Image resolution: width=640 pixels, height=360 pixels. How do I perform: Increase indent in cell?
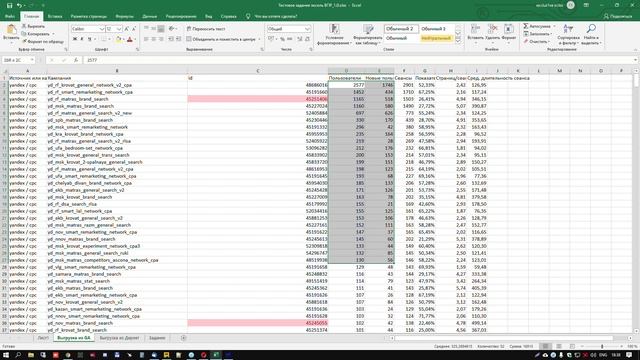click(x=178, y=39)
